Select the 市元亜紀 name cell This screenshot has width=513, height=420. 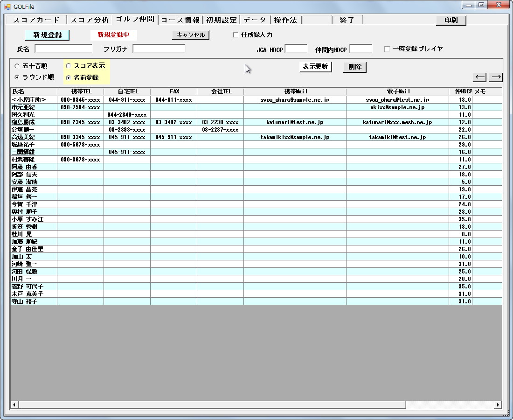click(34, 107)
